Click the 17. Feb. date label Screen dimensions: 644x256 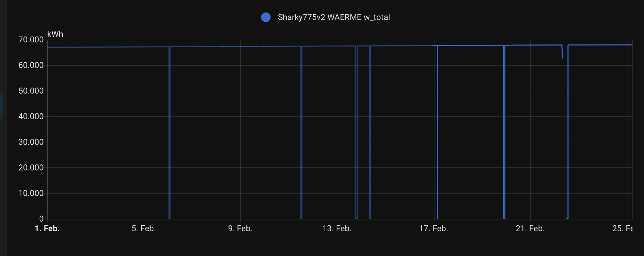[433, 228]
